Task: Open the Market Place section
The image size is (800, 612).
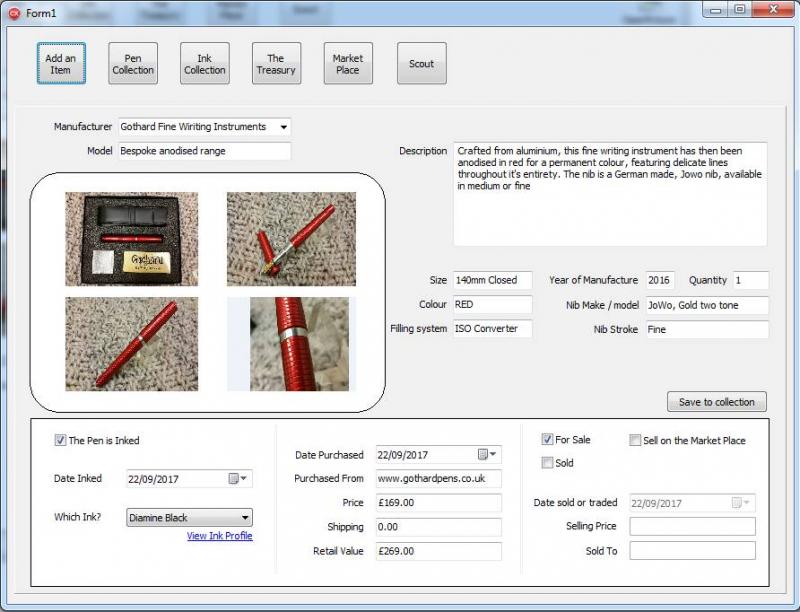Action: (348, 64)
